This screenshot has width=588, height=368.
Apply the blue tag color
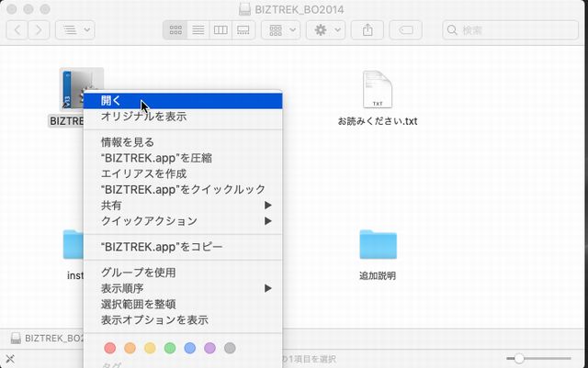coord(190,348)
